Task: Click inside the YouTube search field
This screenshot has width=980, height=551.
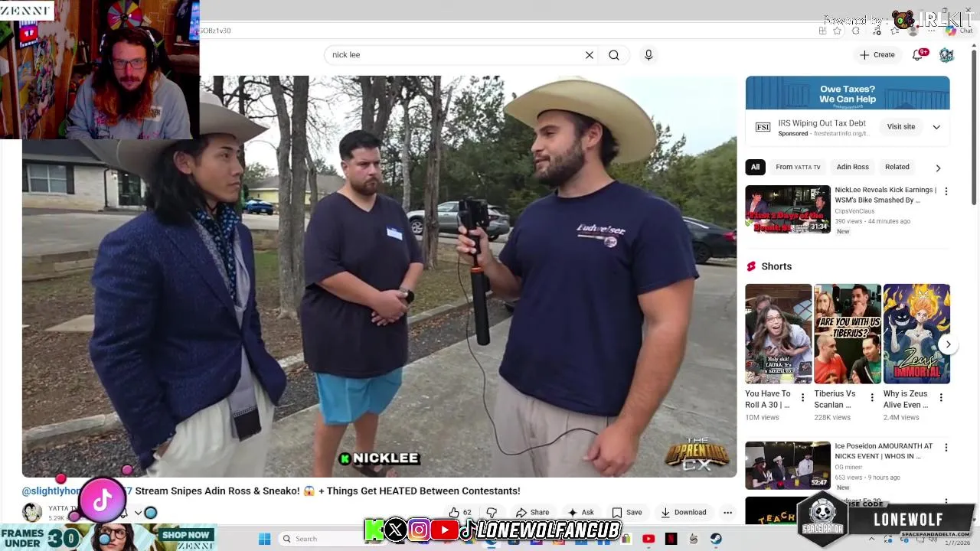Action: click(456, 55)
